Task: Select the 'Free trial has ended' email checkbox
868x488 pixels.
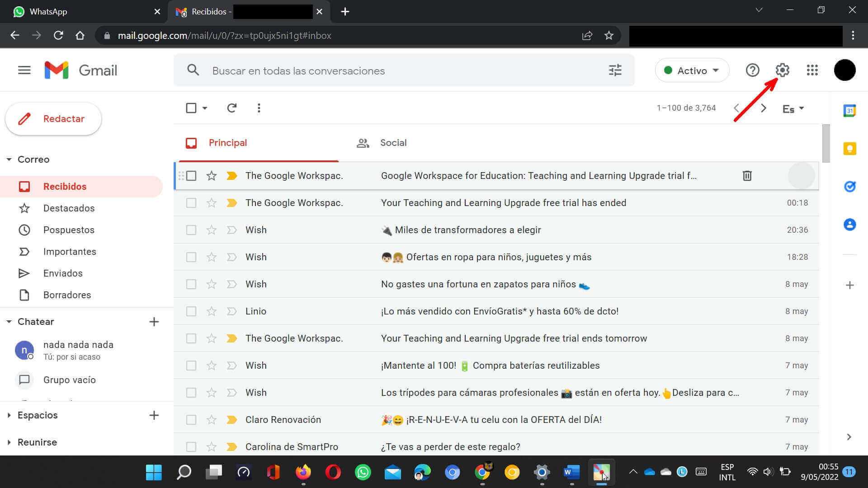Action: coord(191,203)
